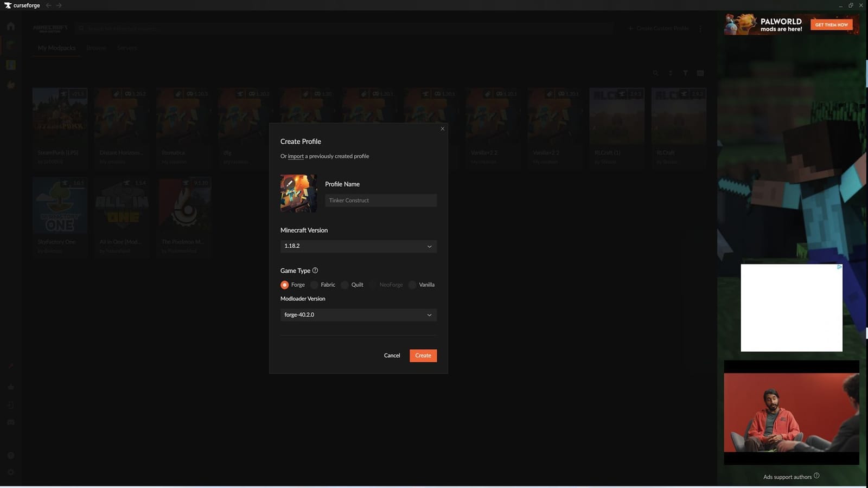
Task: Expand the Modloader Version dropdown forge-40.2.0
Action: 358,315
